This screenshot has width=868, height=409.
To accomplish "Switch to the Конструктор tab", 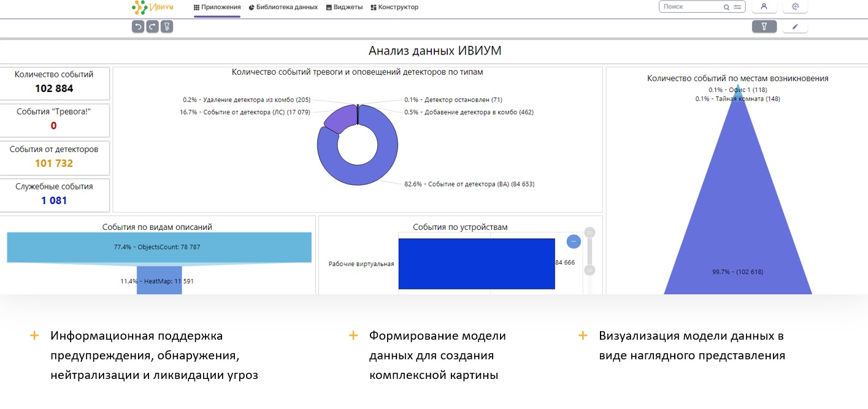I will click(x=394, y=7).
